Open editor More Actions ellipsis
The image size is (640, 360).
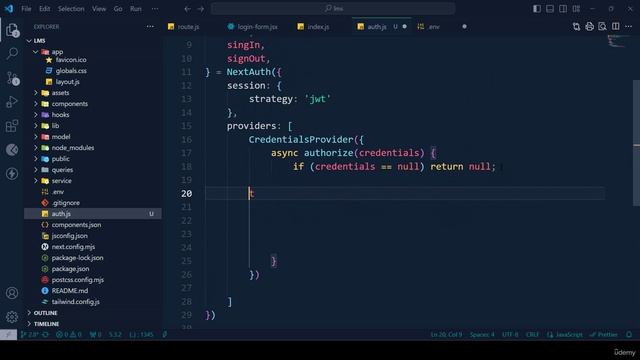click(x=629, y=27)
